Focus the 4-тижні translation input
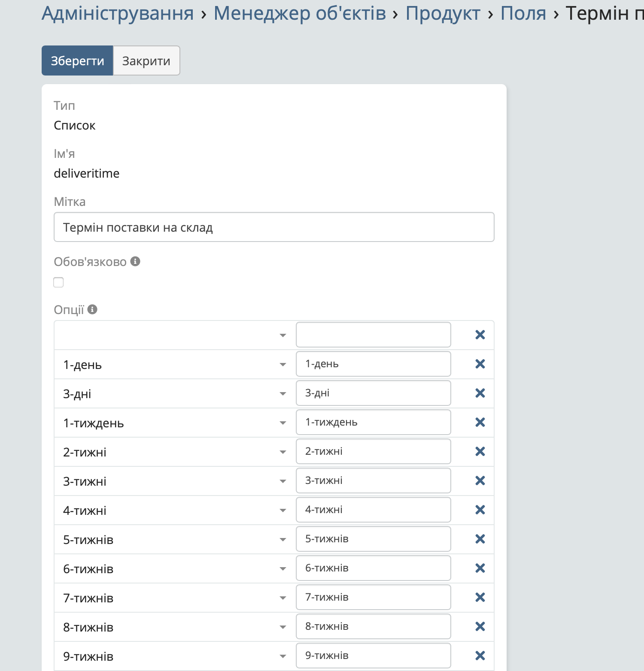This screenshot has height=671, width=644. point(373,510)
